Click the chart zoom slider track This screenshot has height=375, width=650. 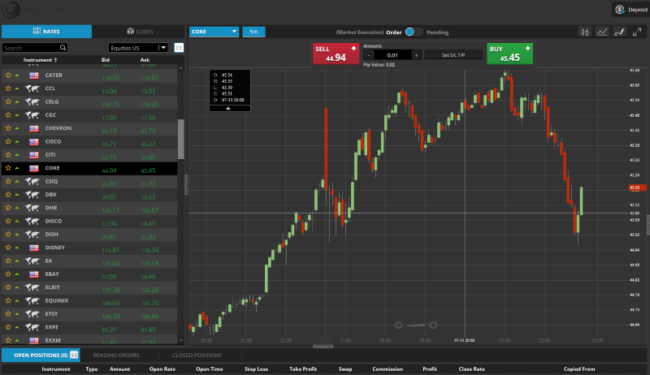(x=416, y=325)
